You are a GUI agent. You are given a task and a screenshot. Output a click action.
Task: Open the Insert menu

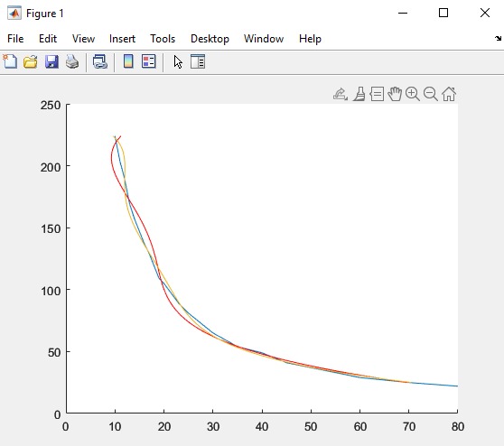click(122, 39)
